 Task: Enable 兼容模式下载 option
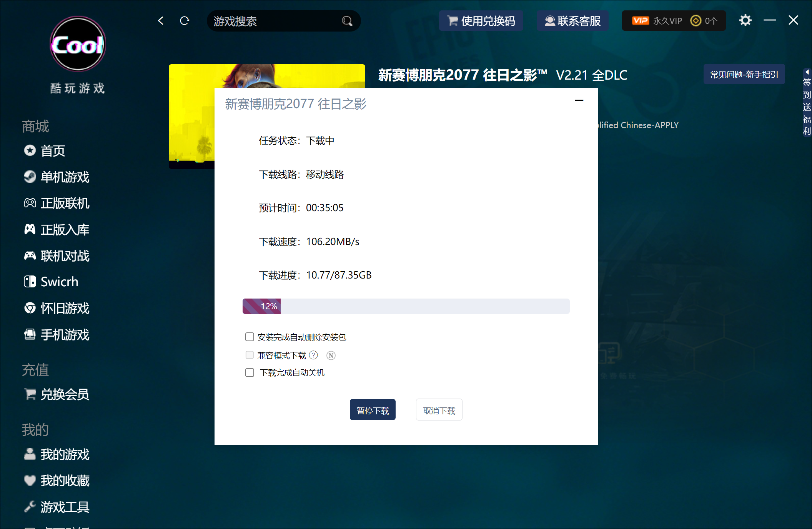pos(250,355)
